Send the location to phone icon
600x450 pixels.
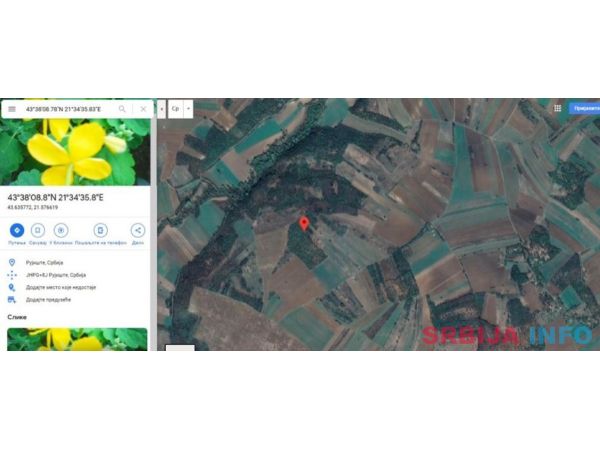(x=99, y=231)
